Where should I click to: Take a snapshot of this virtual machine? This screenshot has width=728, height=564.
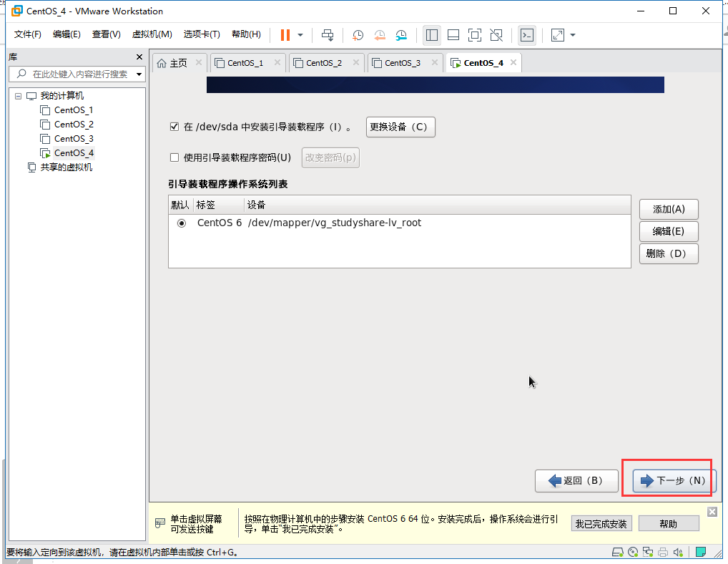358,35
